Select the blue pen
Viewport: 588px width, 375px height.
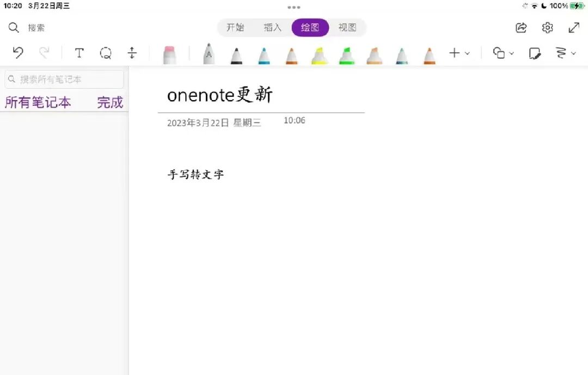(x=264, y=56)
